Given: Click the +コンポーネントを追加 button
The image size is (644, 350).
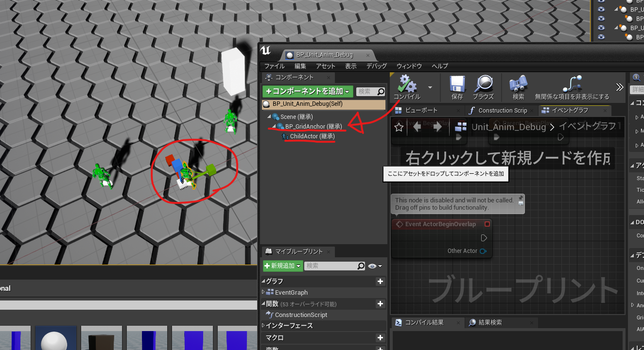Looking at the screenshot, I should point(308,91).
